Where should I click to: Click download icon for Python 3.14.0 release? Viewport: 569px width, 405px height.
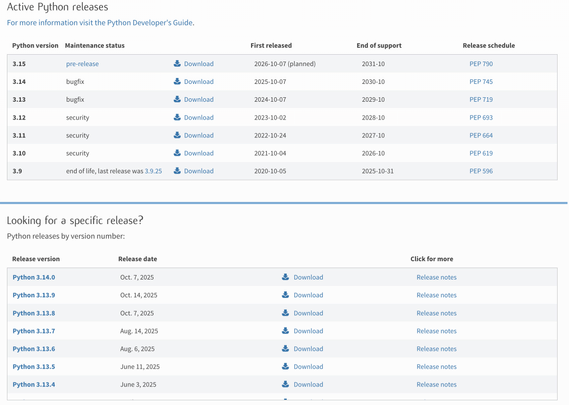point(286,277)
